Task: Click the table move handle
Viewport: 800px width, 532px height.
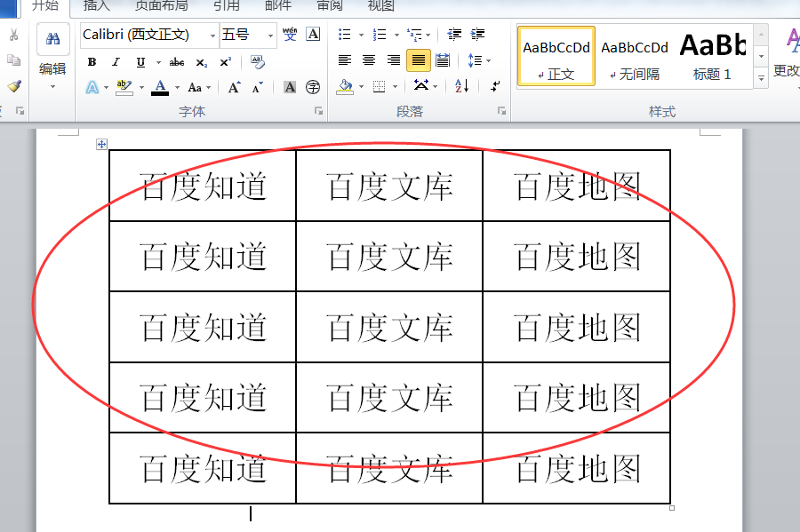Action: 101,144
